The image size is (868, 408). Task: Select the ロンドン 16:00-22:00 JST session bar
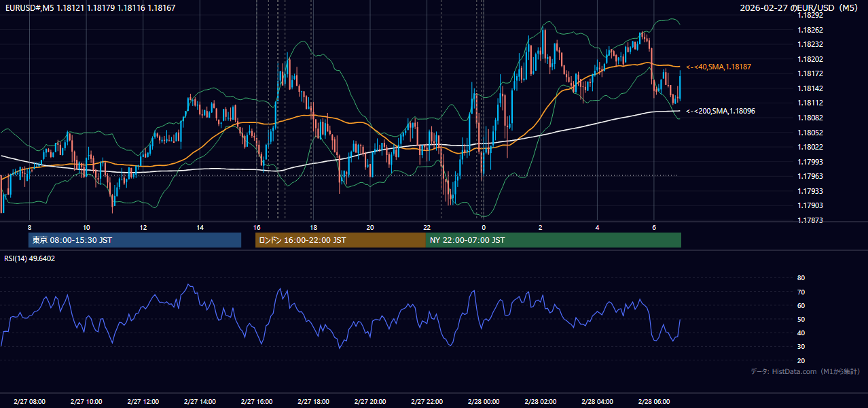(340, 240)
